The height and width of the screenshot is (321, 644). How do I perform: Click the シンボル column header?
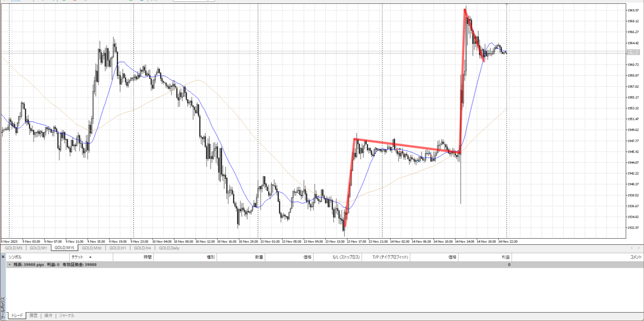15,257
